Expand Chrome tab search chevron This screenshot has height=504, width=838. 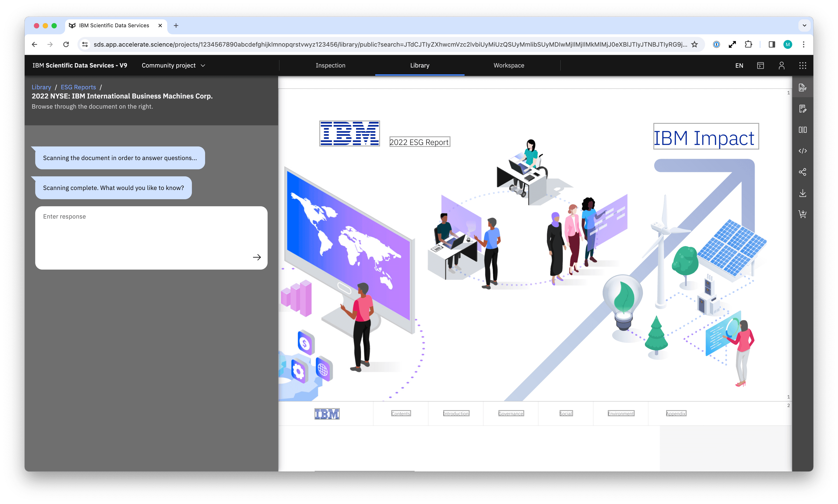coord(804,26)
